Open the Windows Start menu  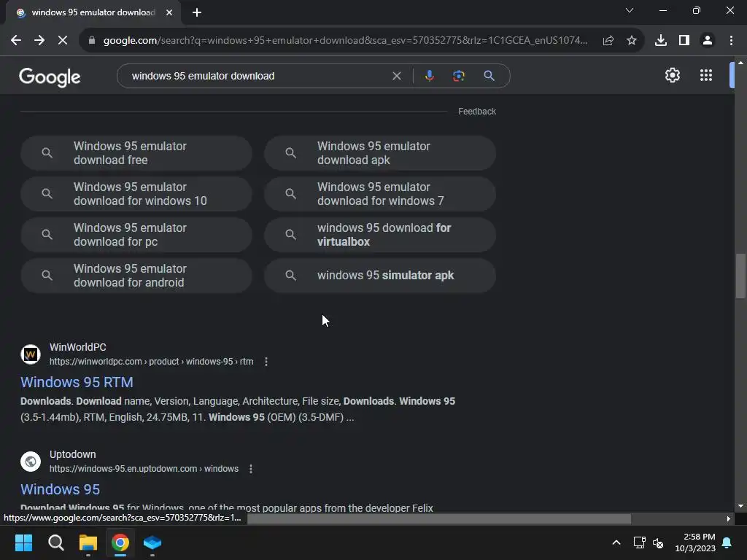(x=23, y=542)
